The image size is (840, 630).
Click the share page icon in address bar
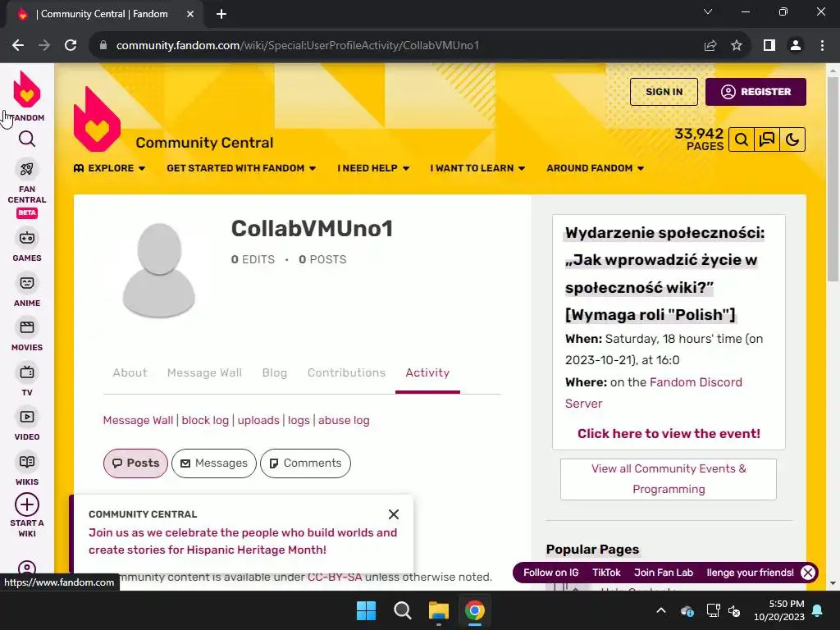710,46
